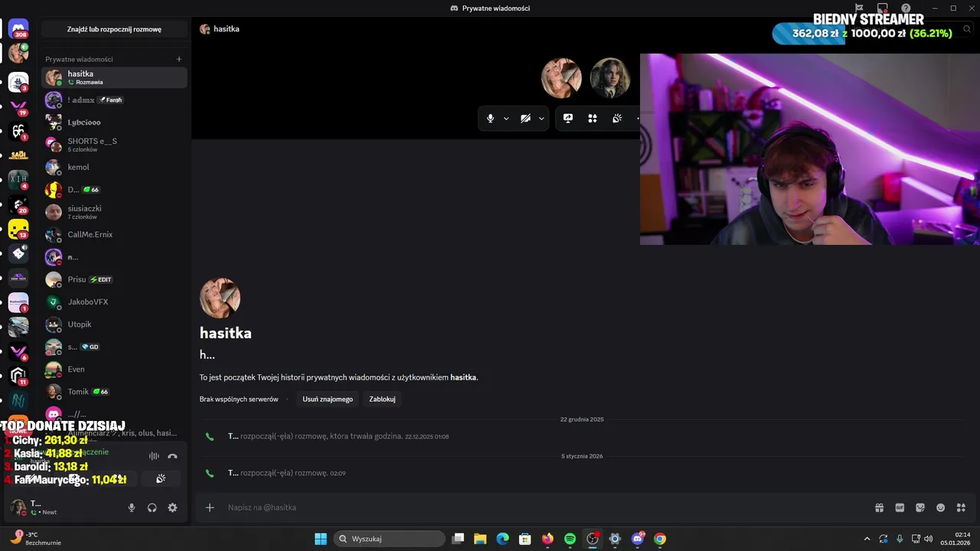Open weather widget showing -3°C

pyautogui.click(x=35, y=539)
